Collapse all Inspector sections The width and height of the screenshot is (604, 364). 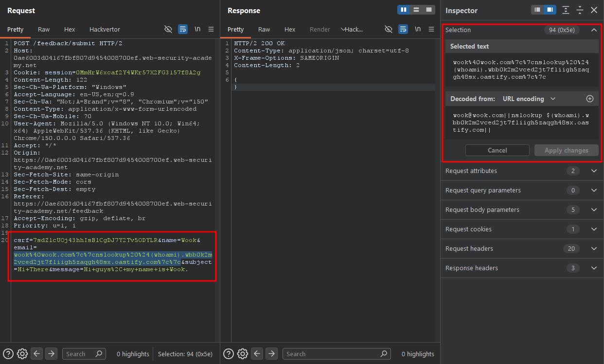point(580,10)
